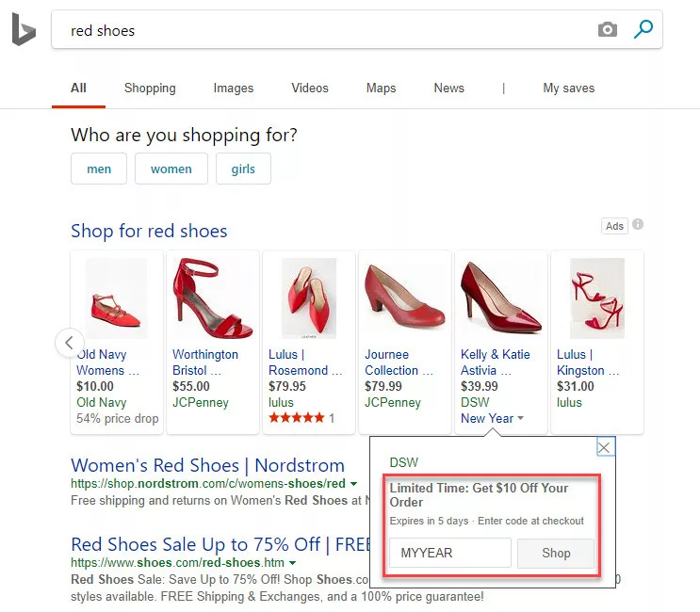Expand the Nordstrom URL dropdown arrow
Screen dimensions: 700x612
(x=353, y=484)
